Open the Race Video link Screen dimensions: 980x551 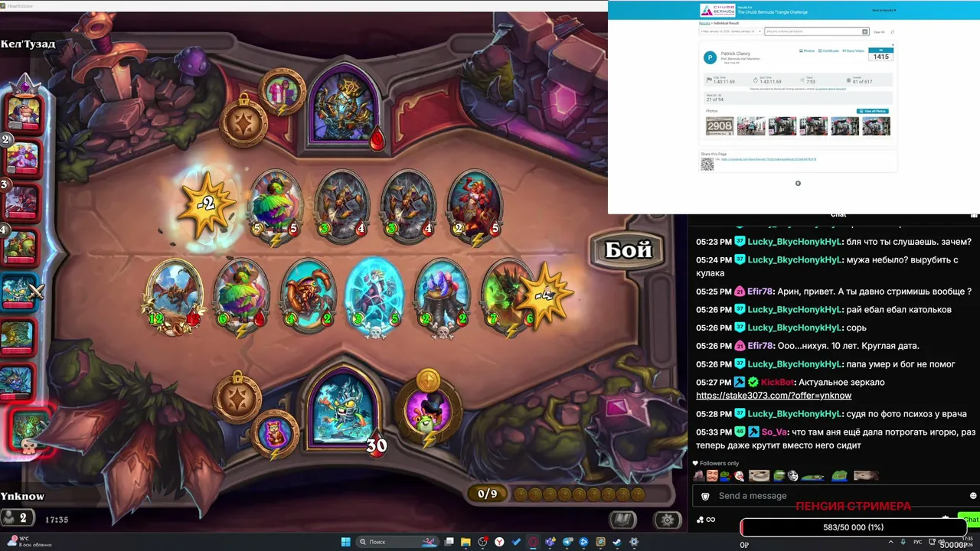[x=853, y=51]
